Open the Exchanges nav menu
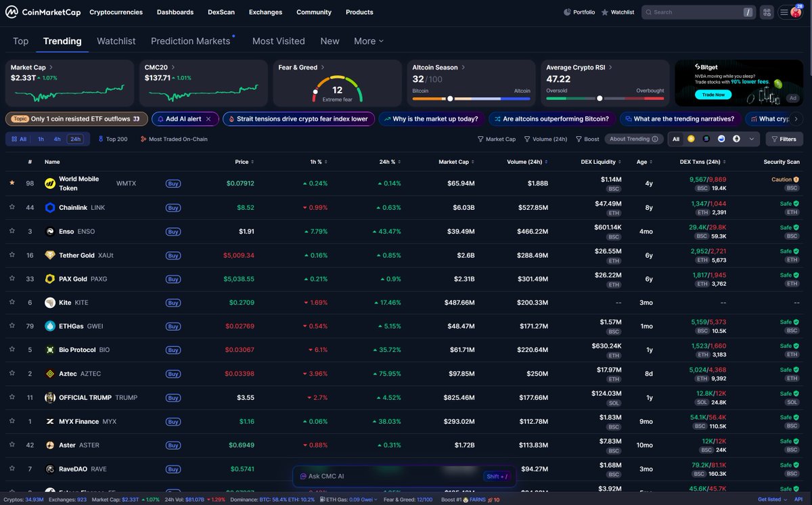Viewport: 812px width, 505px height. (x=265, y=12)
